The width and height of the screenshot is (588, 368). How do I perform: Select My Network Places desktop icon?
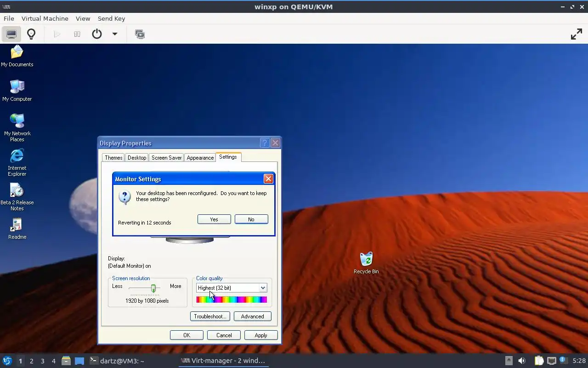tap(17, 127)
